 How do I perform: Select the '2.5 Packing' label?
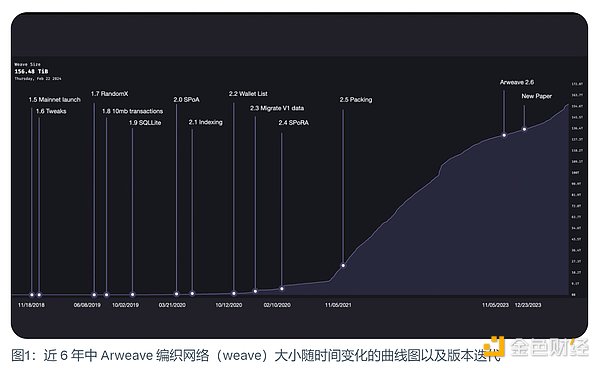tap(355, 99)
